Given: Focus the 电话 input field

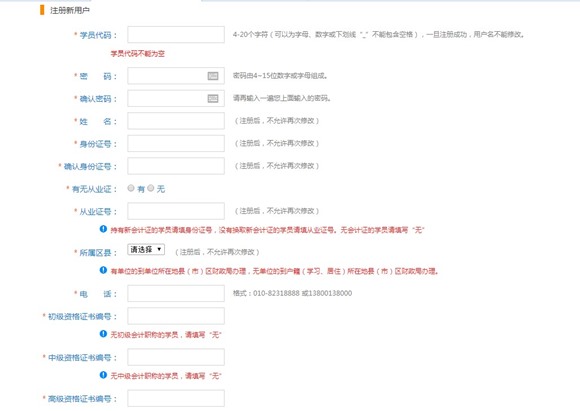Looking at the screenshot, I should tap(176, 293).
